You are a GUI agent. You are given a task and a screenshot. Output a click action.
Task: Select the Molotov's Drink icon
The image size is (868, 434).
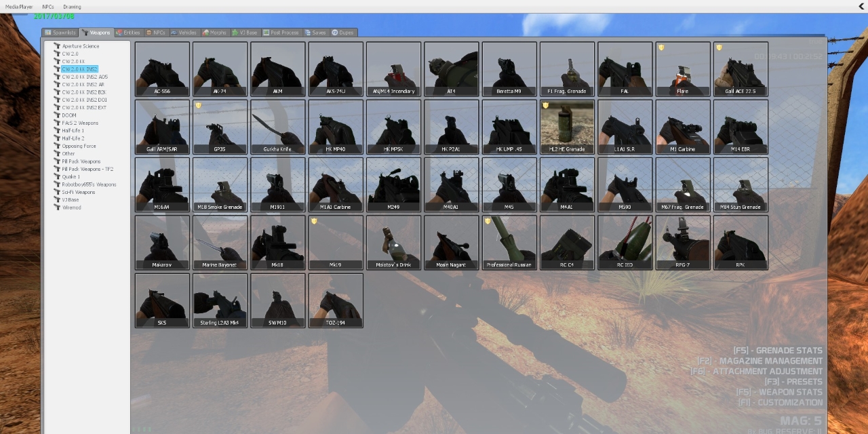point(393,243)
